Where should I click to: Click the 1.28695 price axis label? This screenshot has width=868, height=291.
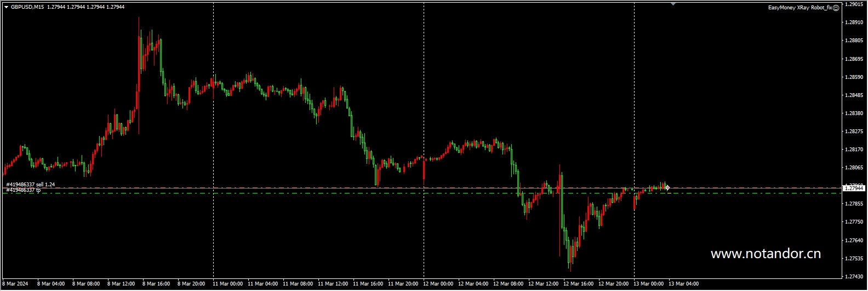click(x=855, y=59)
